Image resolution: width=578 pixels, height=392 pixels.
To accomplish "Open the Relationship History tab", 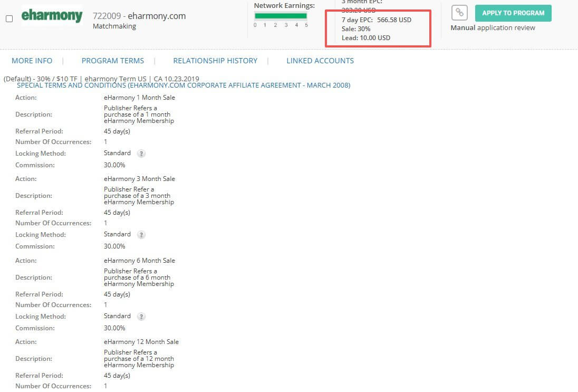I will (215, 61).
